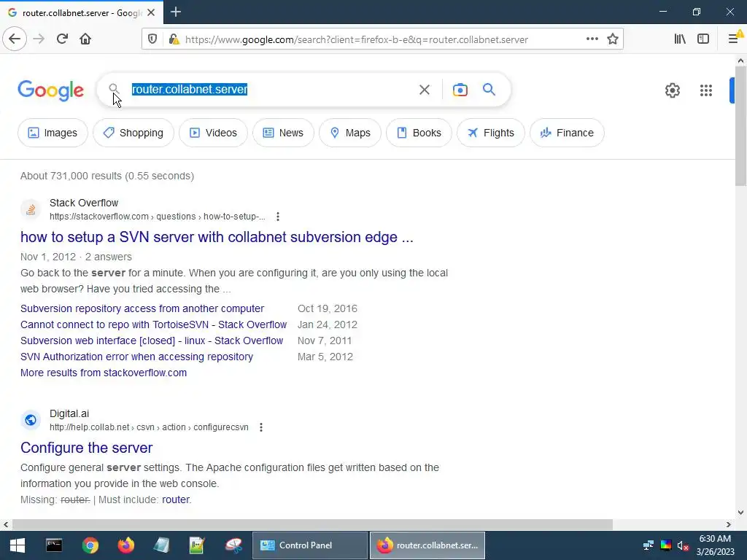
Task: Filter results by Videos
Action: pos(214,133)
